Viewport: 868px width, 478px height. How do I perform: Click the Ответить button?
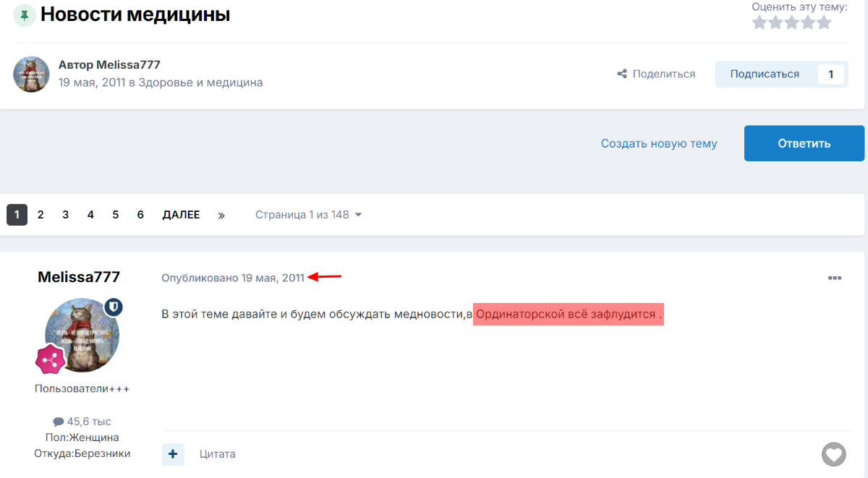[804, 143]
